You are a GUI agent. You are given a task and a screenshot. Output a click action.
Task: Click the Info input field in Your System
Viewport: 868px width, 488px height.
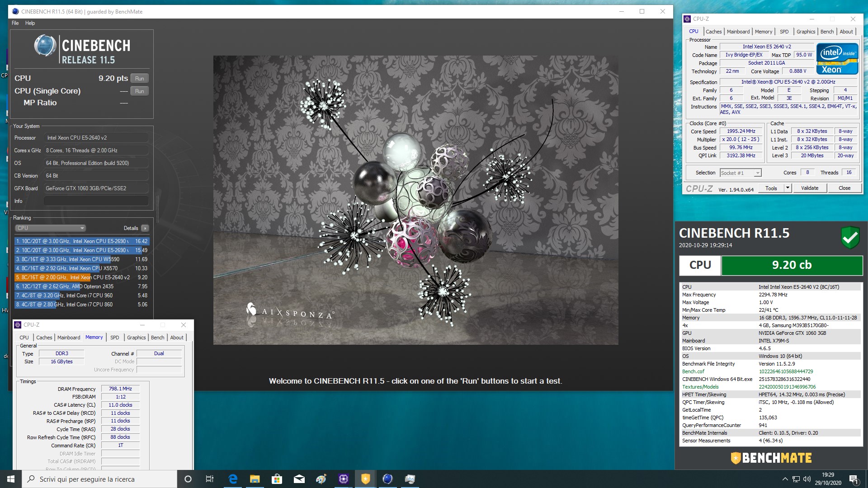[x=96, y=201]
